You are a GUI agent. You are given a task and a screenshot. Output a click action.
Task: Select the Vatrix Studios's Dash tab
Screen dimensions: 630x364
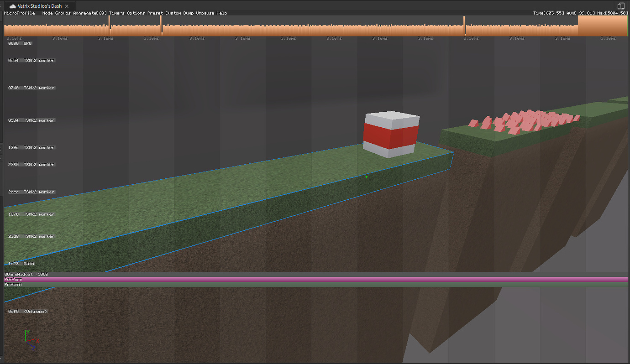pos(39,6)
